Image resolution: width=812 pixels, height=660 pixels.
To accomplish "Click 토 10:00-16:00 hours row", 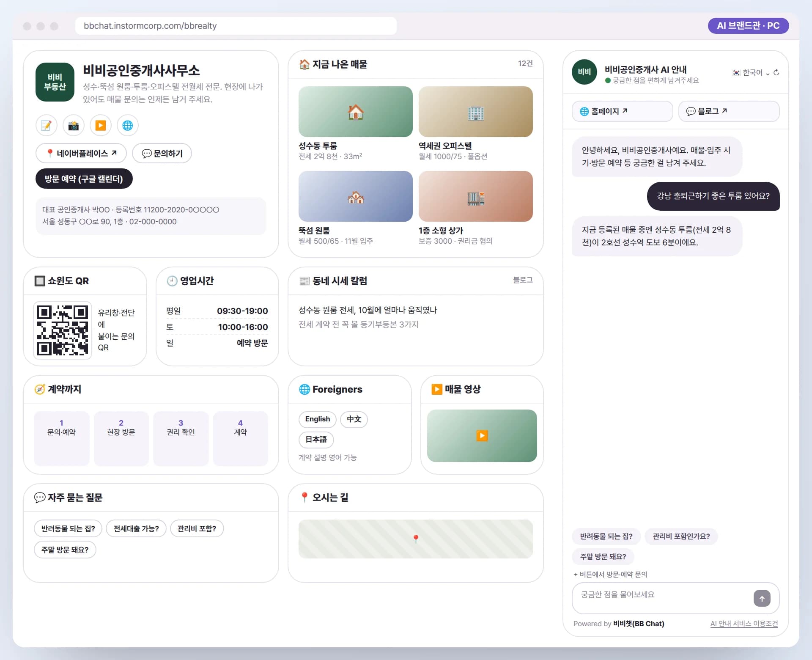I will (217, 327).
